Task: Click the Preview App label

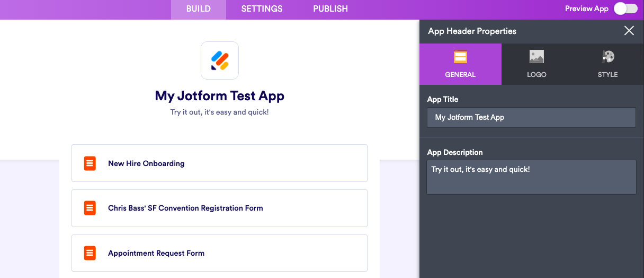Action: coord(586,9)
